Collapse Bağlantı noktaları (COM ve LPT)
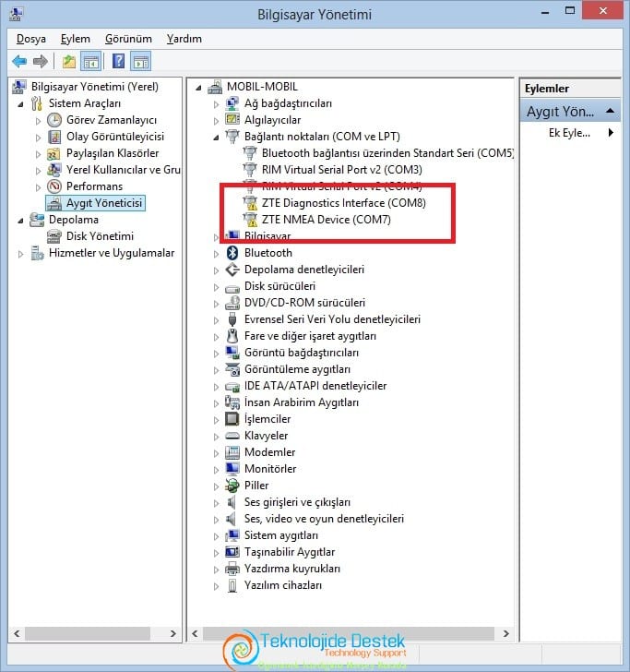The height and width of the screenshot is (672, 630). point(216,138)
